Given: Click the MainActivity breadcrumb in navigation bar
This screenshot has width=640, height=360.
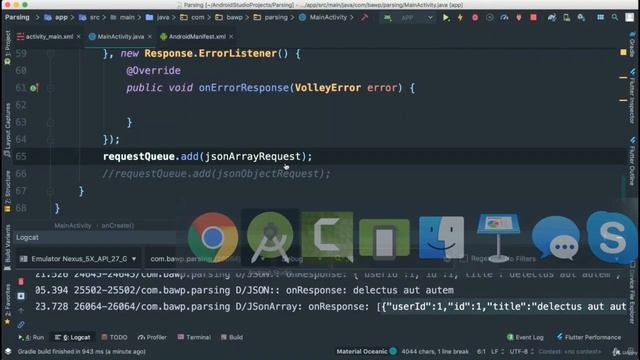Looking at the screenshot, I should [323, 18].
